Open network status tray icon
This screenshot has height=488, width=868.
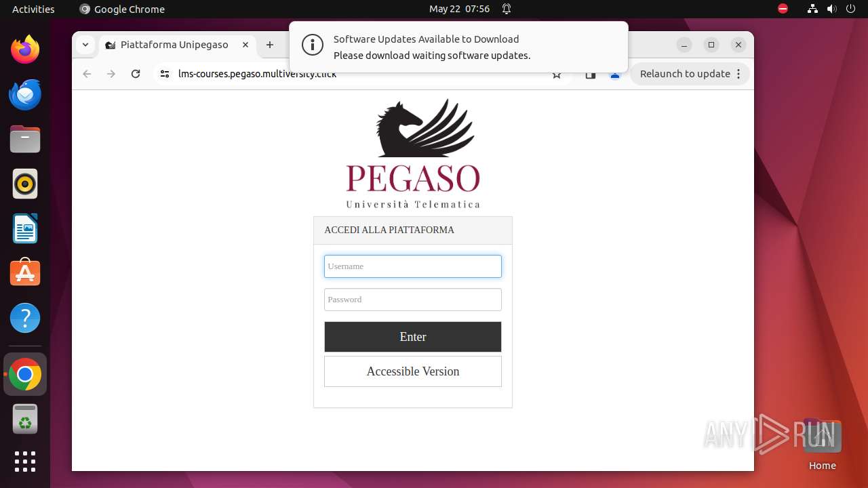click(812, 9)
